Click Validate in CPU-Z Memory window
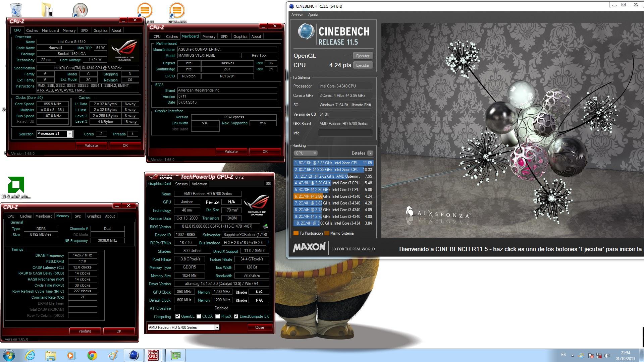 point(85,331)
